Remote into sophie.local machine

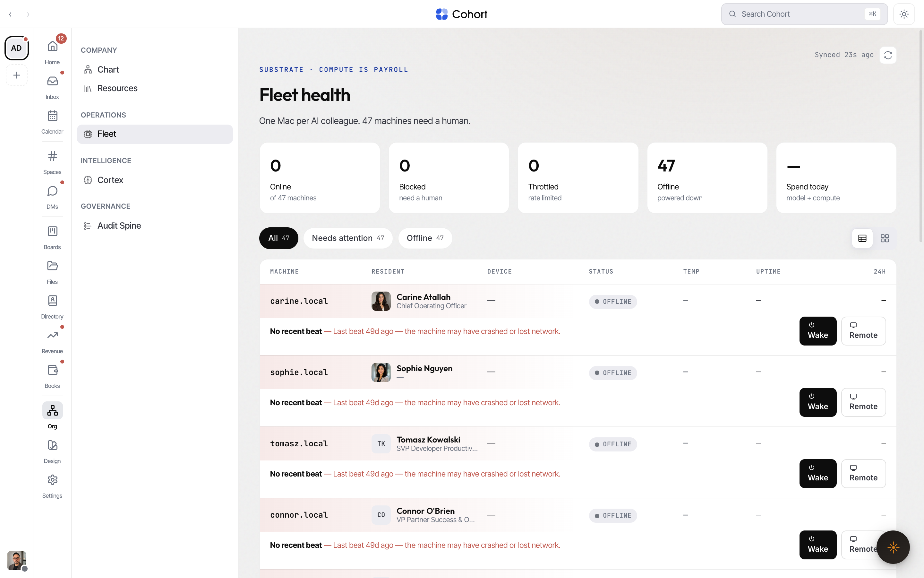pyautogui.click(x=863, y=403)
